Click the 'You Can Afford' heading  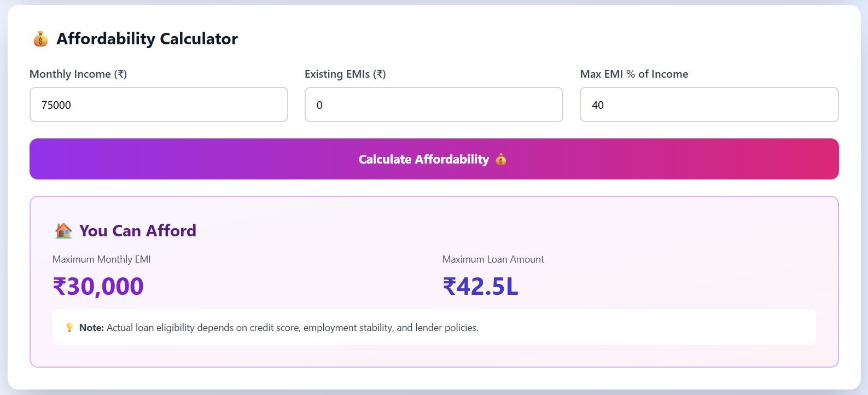click(x=137, y=230)
